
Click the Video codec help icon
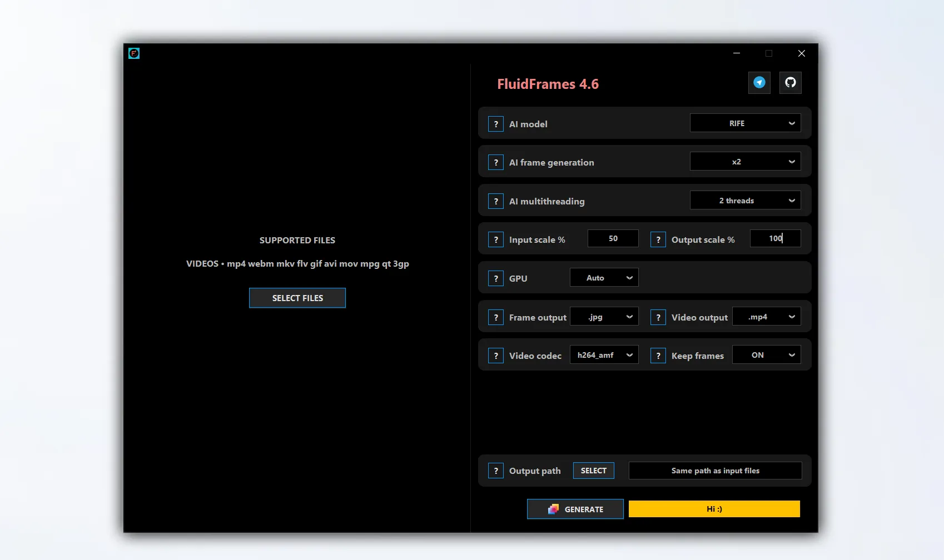tap(495, 355)
